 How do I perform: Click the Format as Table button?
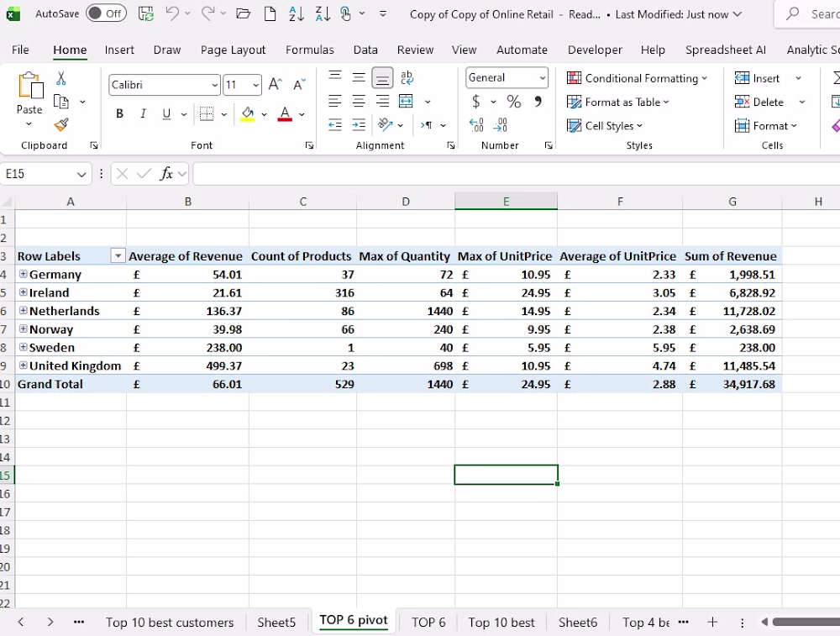[x=617, y=102]
